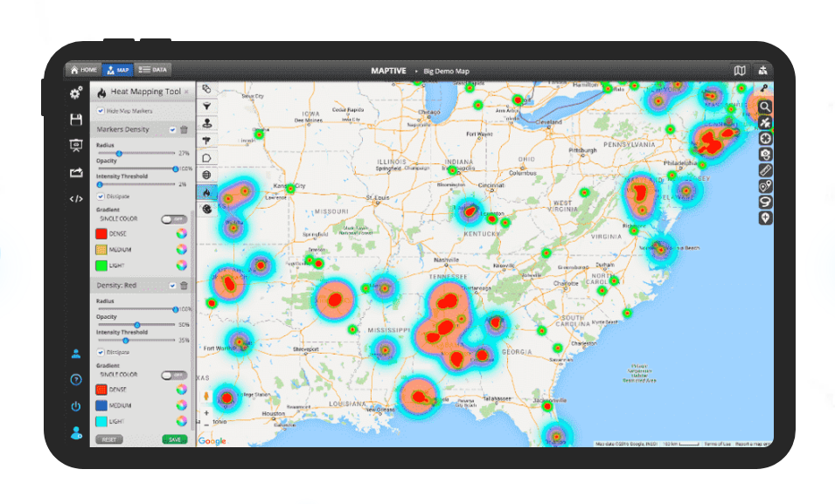Delete the Density: Red layer

pyautogui.click(x=184, y=286)
